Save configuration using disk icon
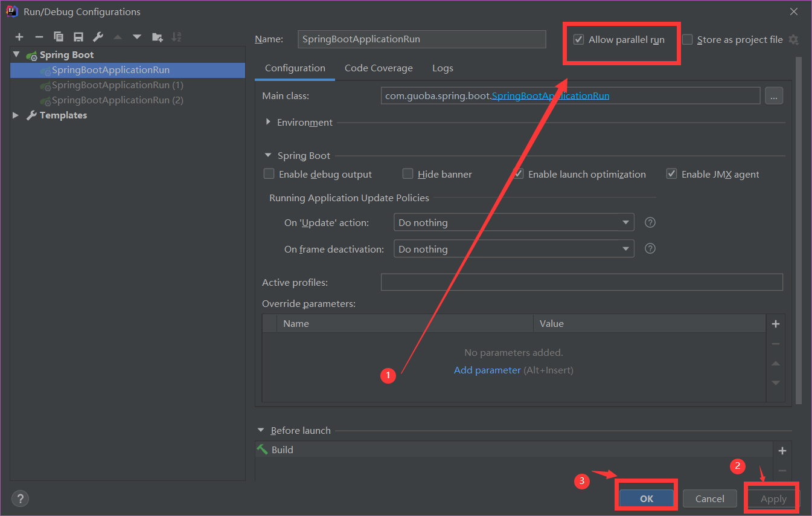Image resolution: width=812 pixels, height=516 pixels. pos(78,37)
